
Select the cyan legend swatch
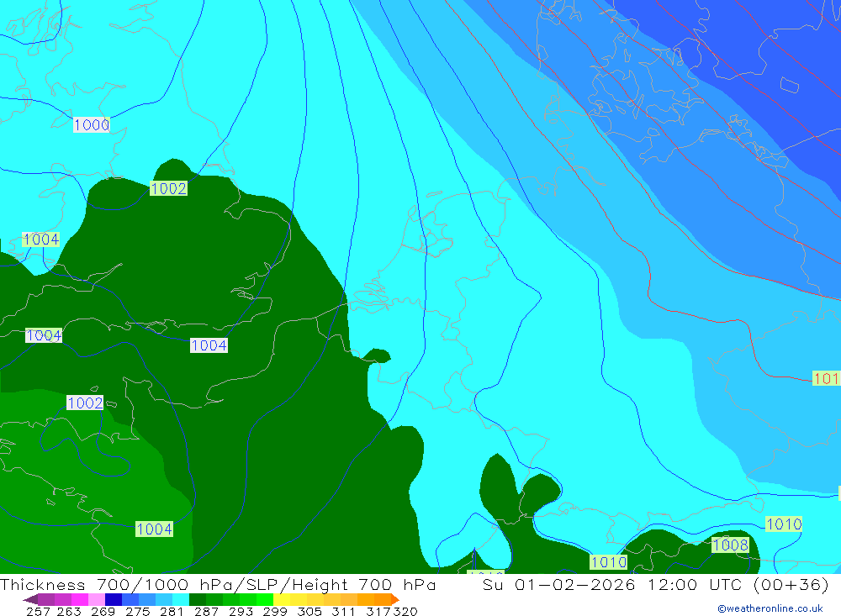pyautogui.click(x=181, y=599)
